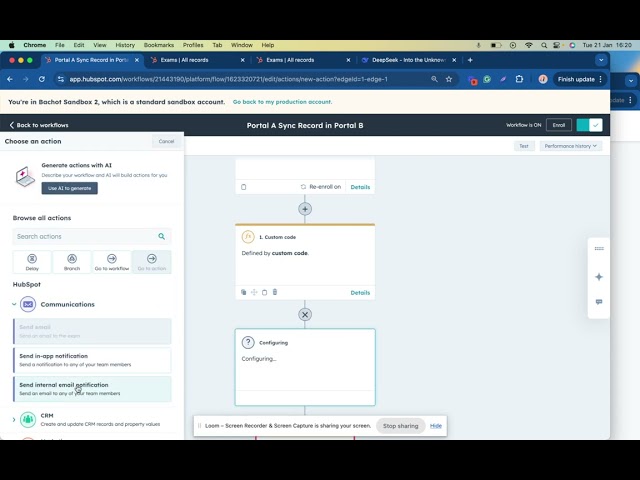Click the CRM category icon
The width and height of the screenshot is (640, 480).
click(x=28, y=419)
